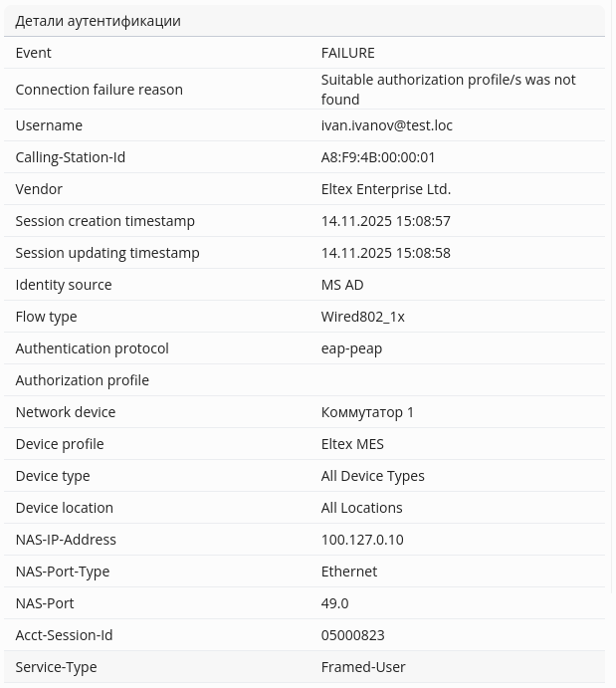Click the "Детали аутентификации" panel header
The image size is (616, 688).
[x=98, y=21]
